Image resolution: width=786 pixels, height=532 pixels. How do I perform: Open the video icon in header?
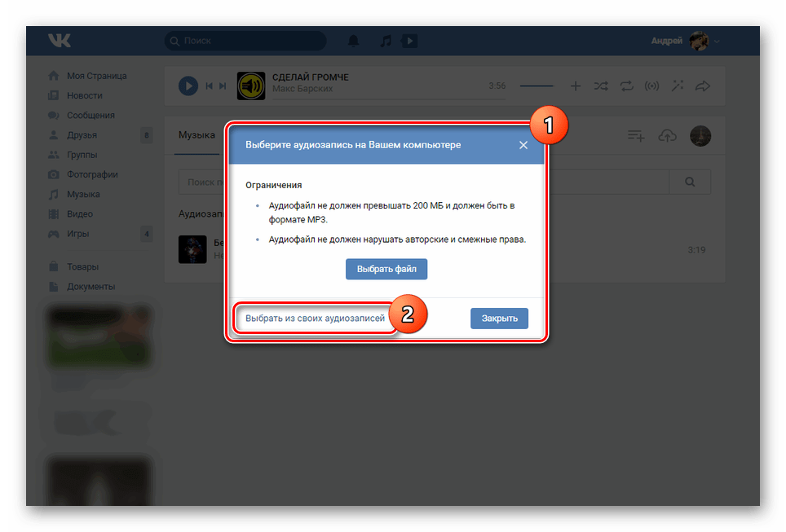coord(409,41)
